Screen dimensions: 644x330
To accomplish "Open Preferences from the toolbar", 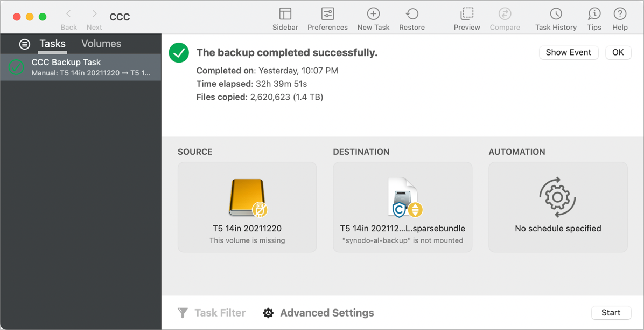I will pyautogui.click(x=327, y=14).
